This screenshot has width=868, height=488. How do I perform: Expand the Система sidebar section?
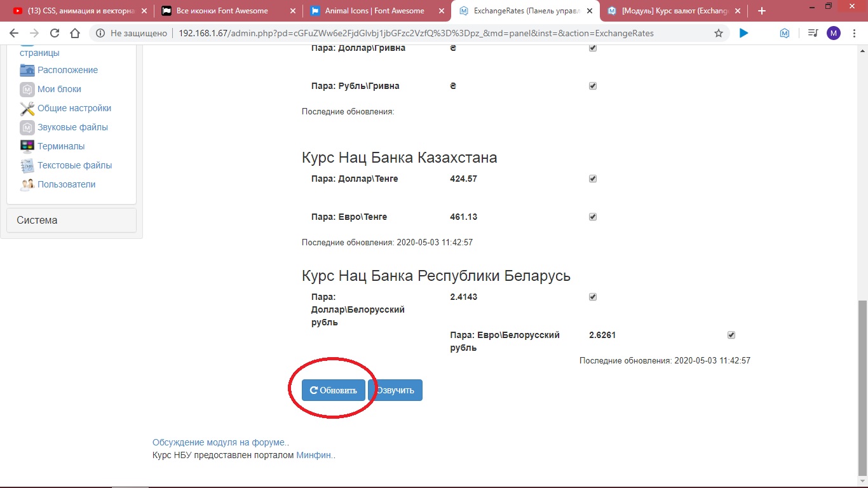pyautogui.click(x=71, y=220)
